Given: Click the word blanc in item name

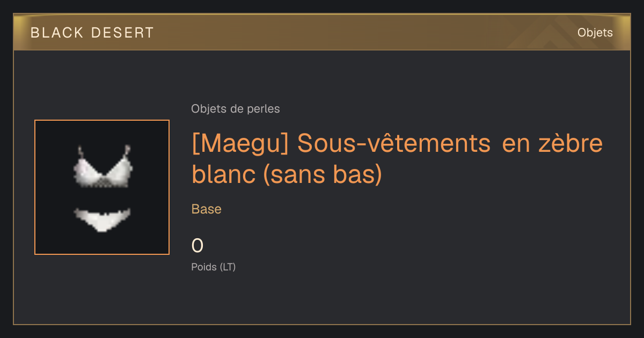Looking at the screenshot, I should pyautogui.click(x=224, y=174).
